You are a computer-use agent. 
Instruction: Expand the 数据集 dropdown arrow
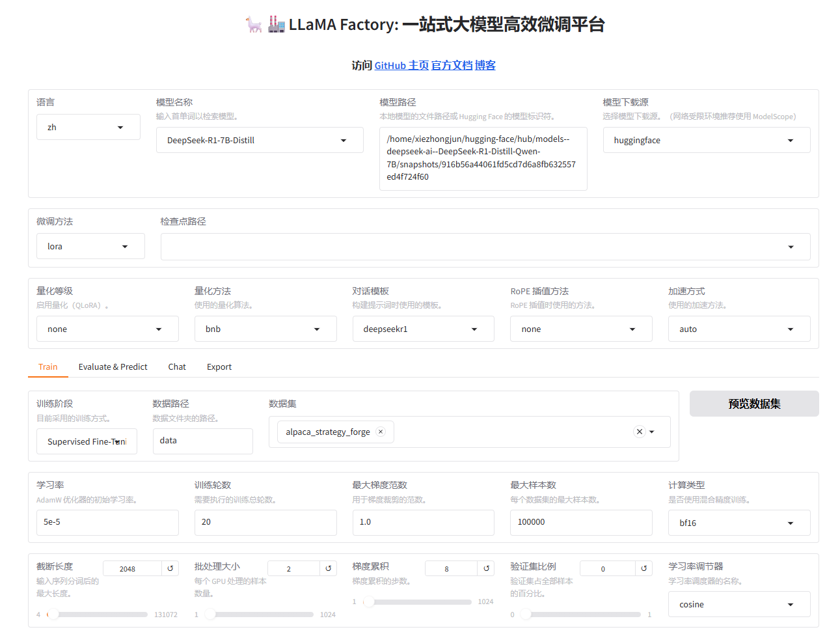click(652, 432)
